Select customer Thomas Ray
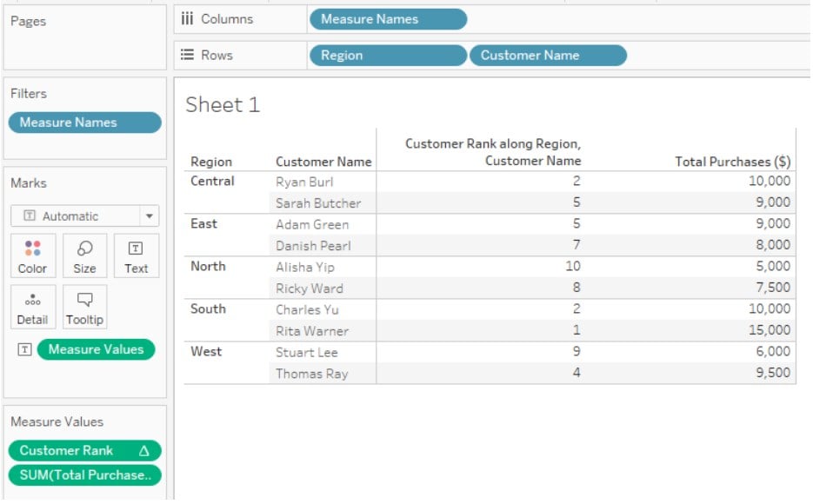Screen dimensions: 813x504 [311, 374]
